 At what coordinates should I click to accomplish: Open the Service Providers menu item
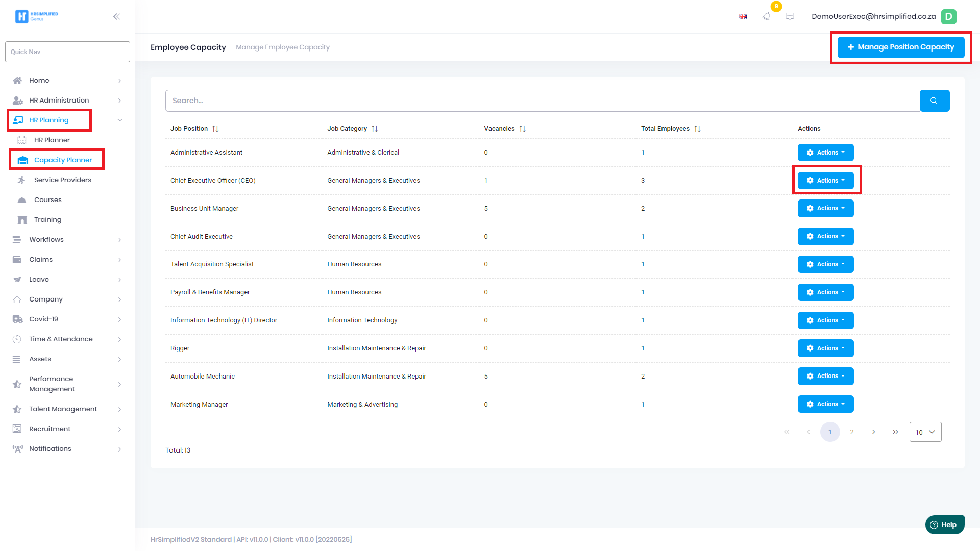[x=62, y=180]
